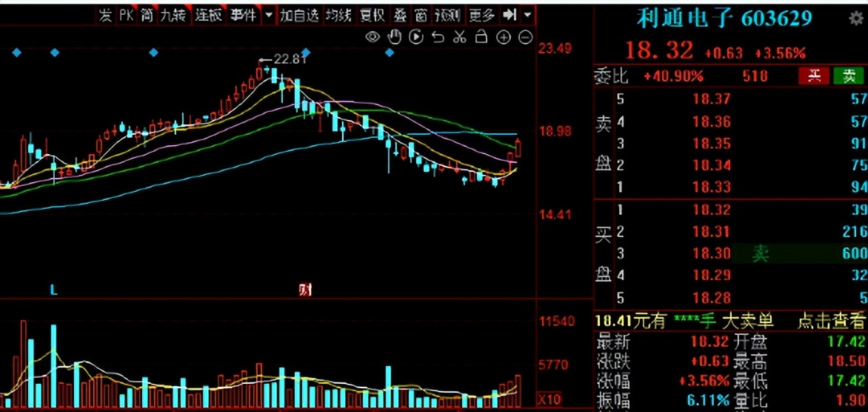Toggle the 均线 moving average option
The height and width of the screenshot is (412, 868).
[x=338, y=15]
